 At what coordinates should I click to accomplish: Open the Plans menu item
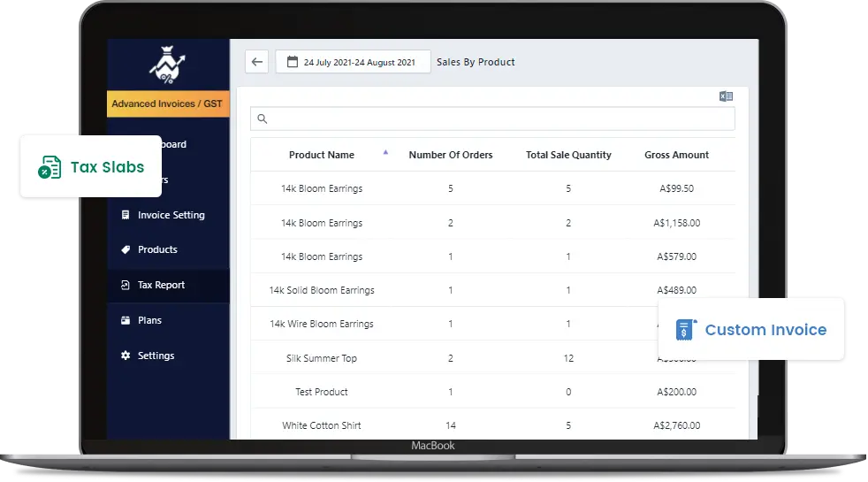click(149, 321)
